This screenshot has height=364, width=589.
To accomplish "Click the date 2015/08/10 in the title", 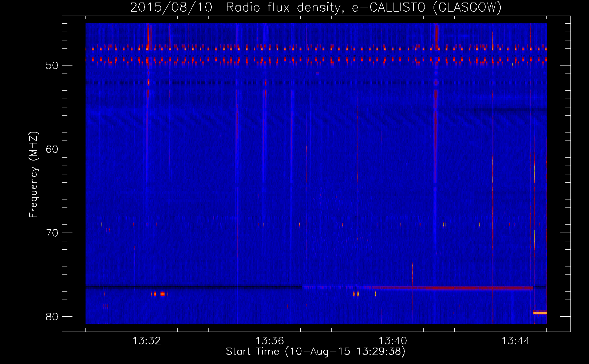I will [171, 7].
